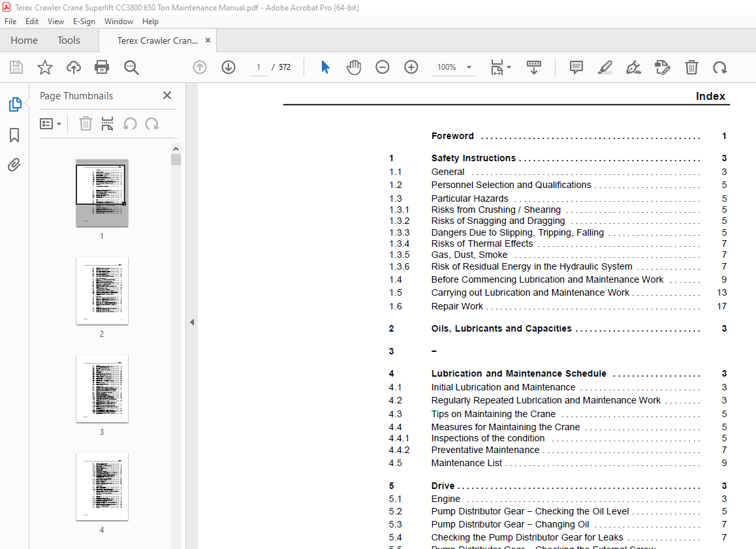
Task: Open the Window menu
Action: coord(119,21)
